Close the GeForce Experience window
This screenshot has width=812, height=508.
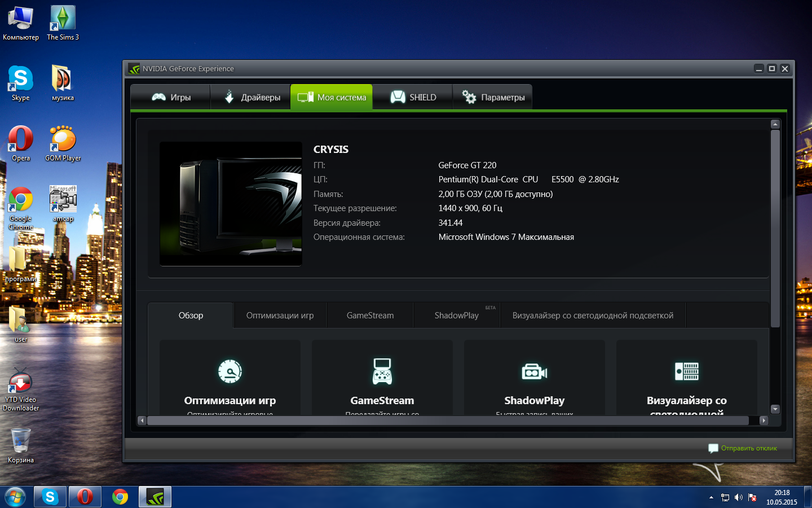[x=785, y=69]
